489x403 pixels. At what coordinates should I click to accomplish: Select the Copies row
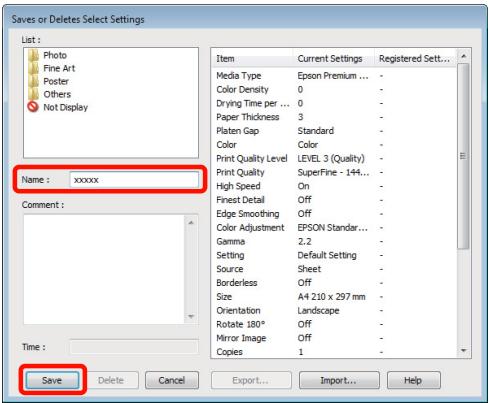tap(333, 352)
